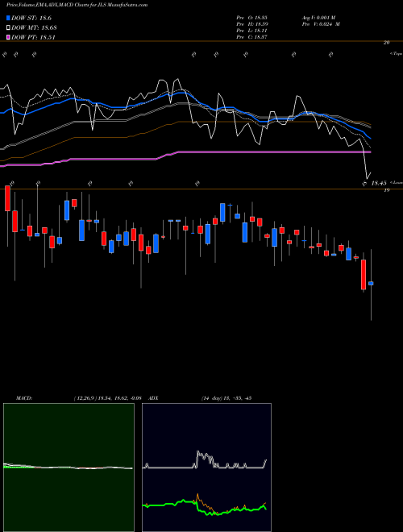Click the green line in ADX panel
403x532 pixels.
coord(205,506)
